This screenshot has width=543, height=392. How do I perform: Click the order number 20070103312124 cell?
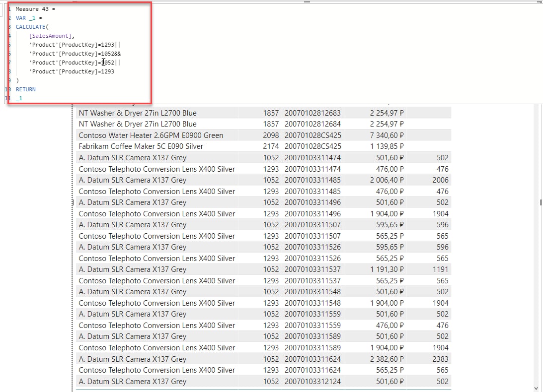pos(312,381)
